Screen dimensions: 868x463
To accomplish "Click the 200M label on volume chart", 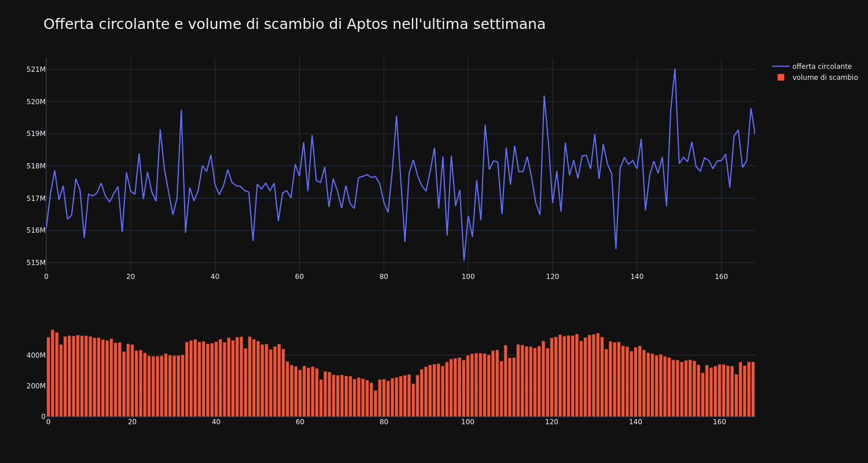I will click(x=35, y=386).
